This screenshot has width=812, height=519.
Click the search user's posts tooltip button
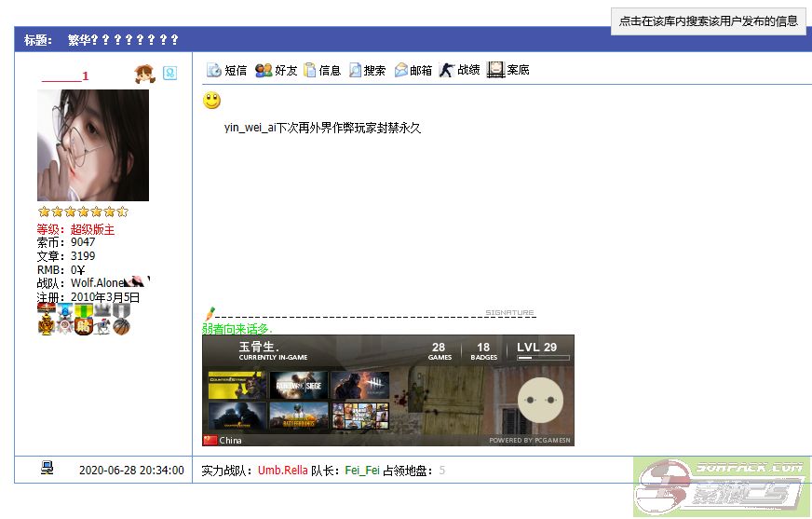[x=708, y=21]
